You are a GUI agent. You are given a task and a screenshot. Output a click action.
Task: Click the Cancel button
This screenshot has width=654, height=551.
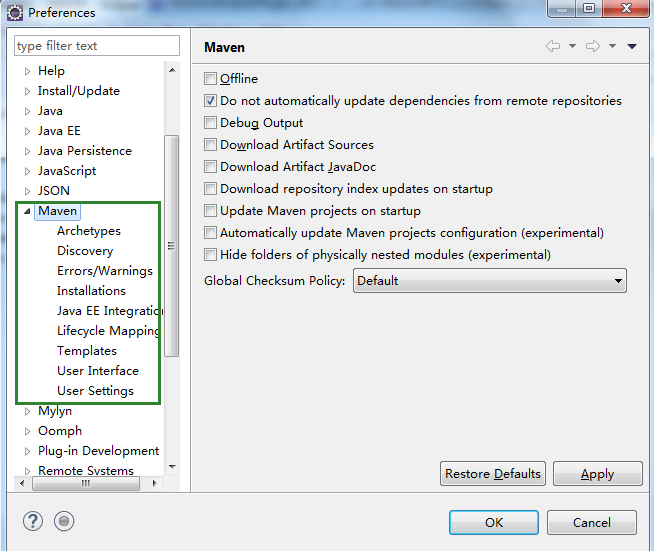pyautogui.click(x=591, y=522)
